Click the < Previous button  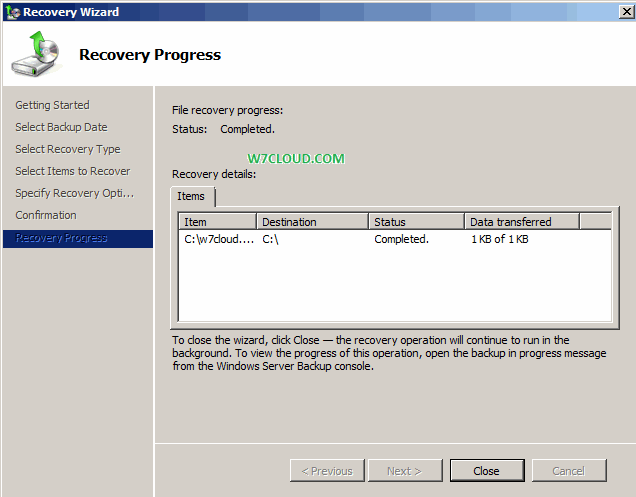click(327, 471)
